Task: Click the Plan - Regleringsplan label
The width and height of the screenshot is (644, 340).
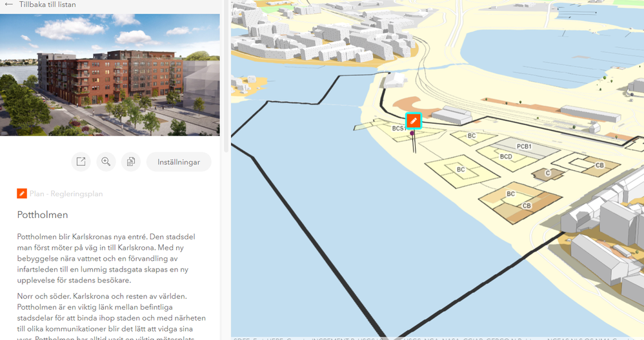Action: (x=66, y=194)
